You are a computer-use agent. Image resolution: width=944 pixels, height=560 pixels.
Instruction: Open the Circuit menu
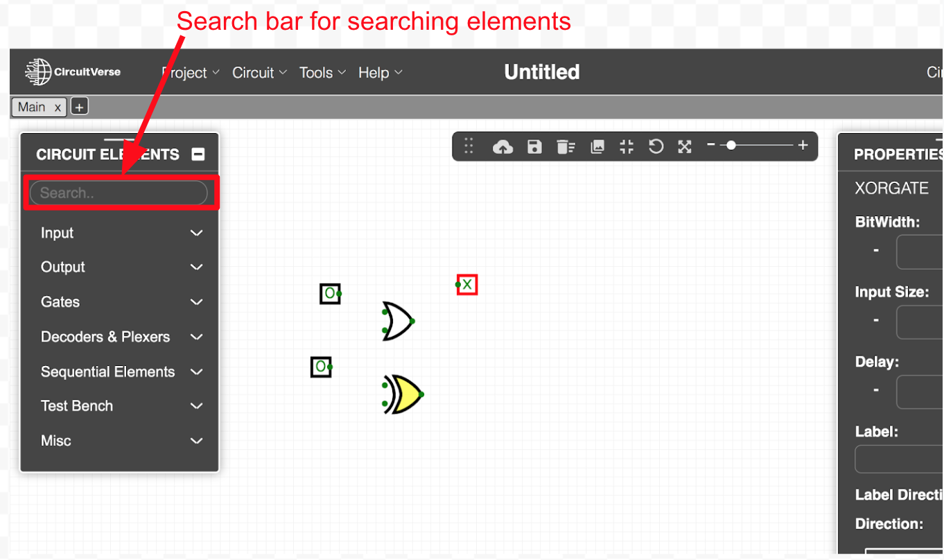tap(259, 73)
